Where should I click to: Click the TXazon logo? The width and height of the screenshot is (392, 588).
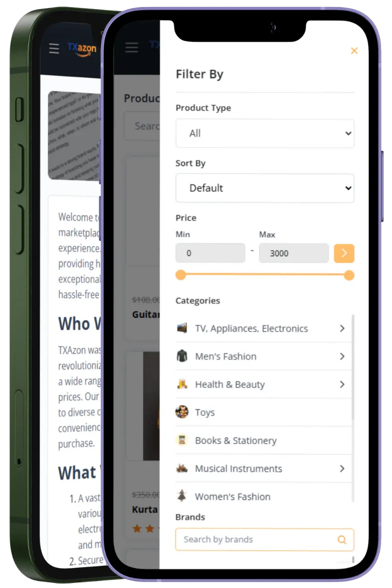(82, 49)
